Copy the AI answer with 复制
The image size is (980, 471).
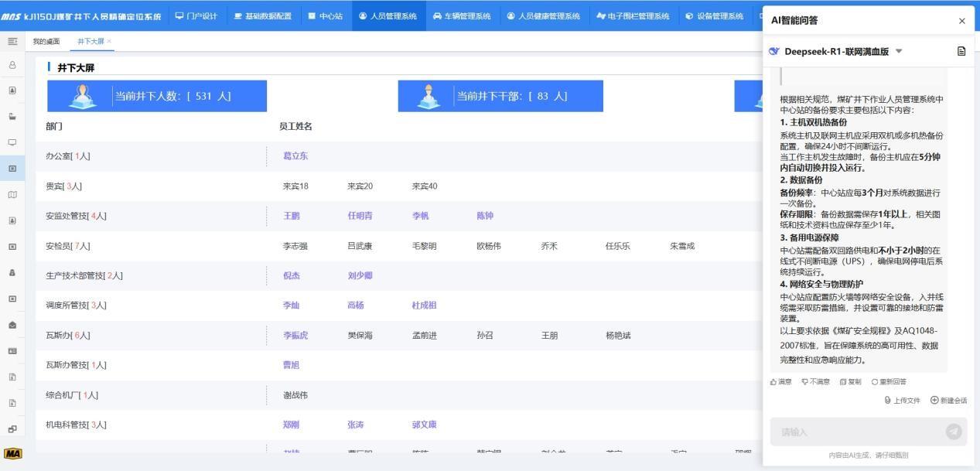pyautogui.click(x=850, y=381)
